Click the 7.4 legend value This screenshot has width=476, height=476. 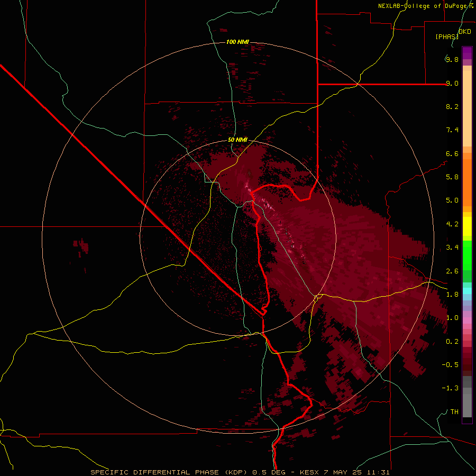coord(452,130)
